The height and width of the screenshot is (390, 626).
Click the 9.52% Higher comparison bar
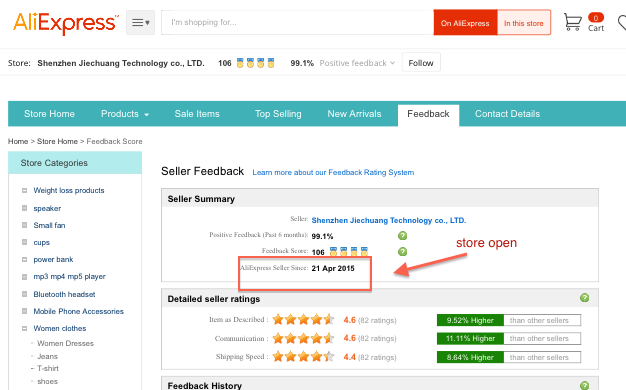click(x=509, y=320)
